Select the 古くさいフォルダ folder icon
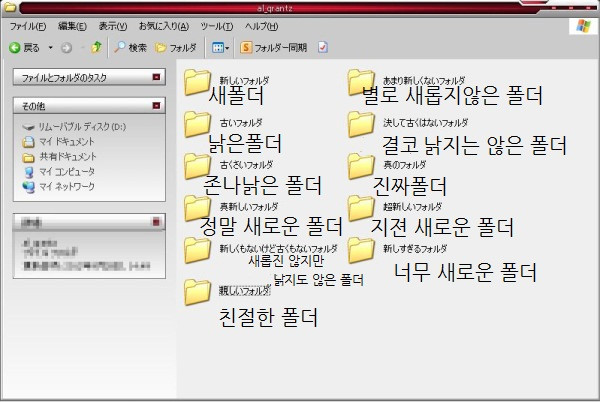600x402 pixels. point(197,166)
